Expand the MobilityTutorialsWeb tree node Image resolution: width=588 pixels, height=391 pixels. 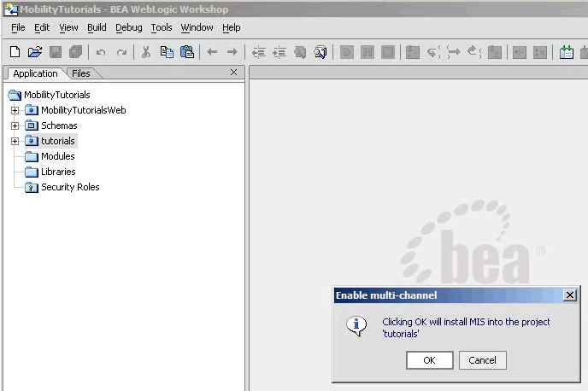click(15, 110)
